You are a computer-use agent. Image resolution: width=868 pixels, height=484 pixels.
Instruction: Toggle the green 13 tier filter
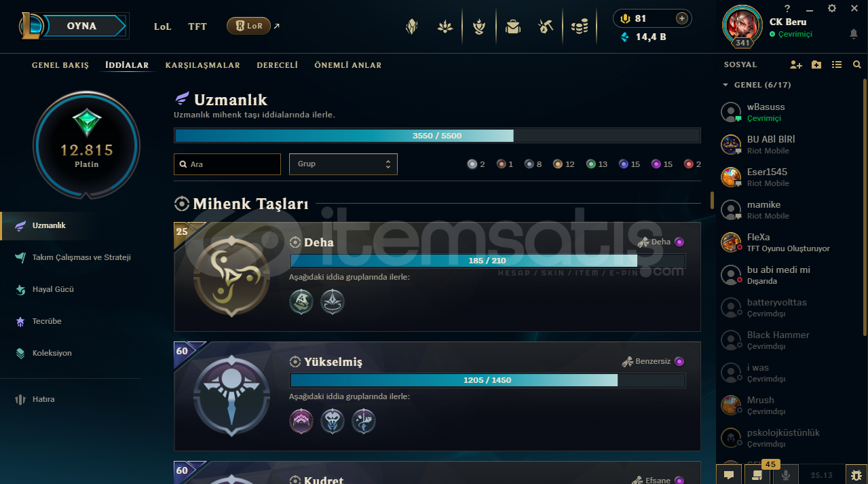click(x=597, y=164)
